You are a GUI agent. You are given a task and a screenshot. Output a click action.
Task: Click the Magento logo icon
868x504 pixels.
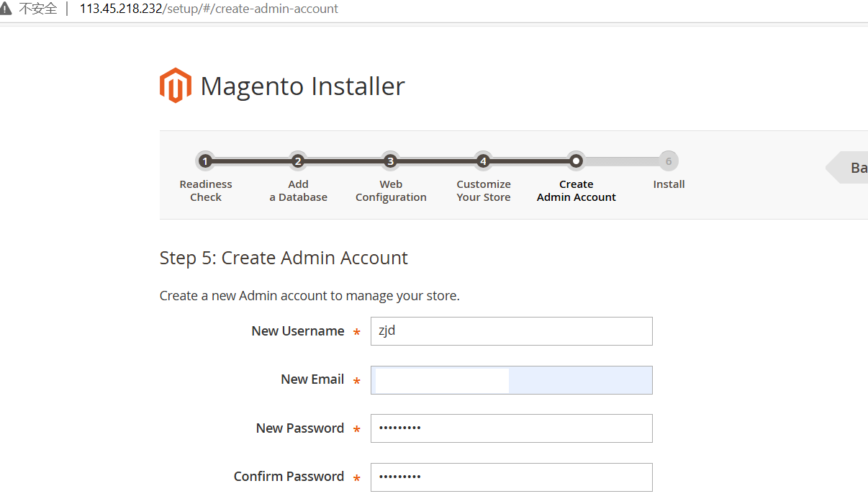[175, 86]
